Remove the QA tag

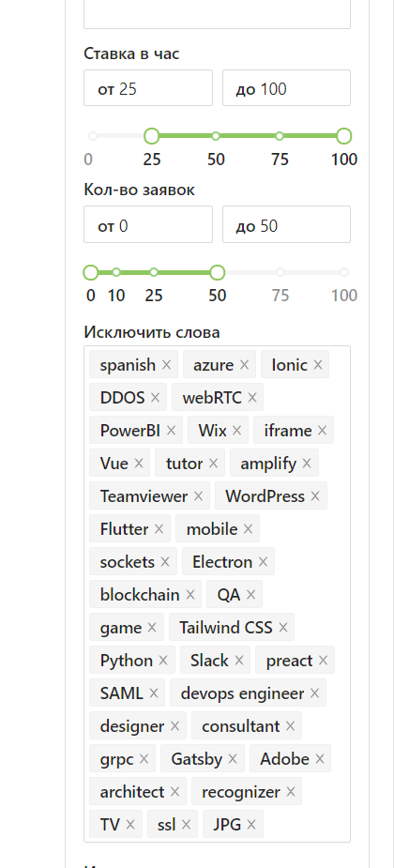pyautogui.click(x=250, y=595)
